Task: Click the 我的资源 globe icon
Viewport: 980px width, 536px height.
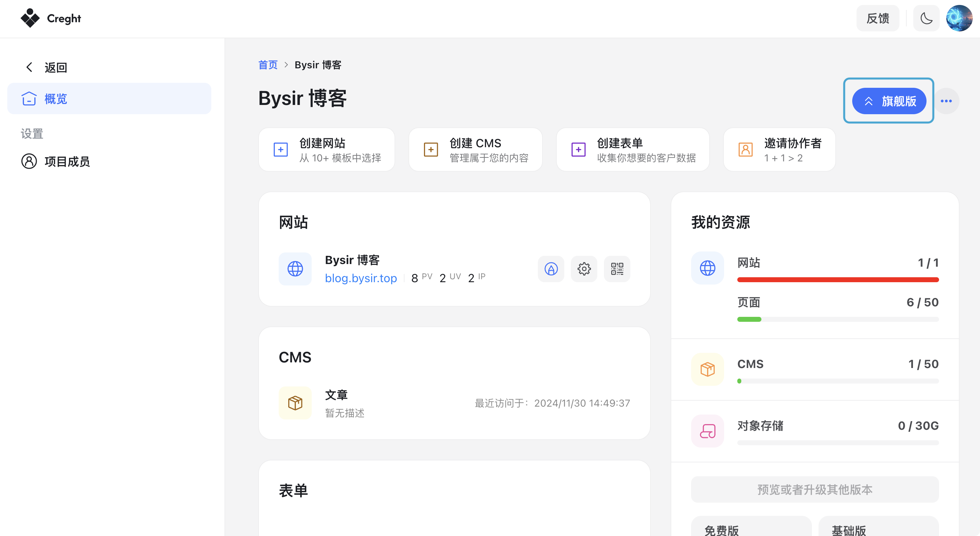Action: click(708, 268)
